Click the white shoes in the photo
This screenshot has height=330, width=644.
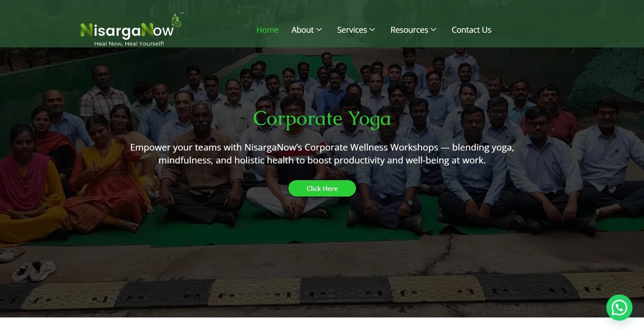[34, 271]
